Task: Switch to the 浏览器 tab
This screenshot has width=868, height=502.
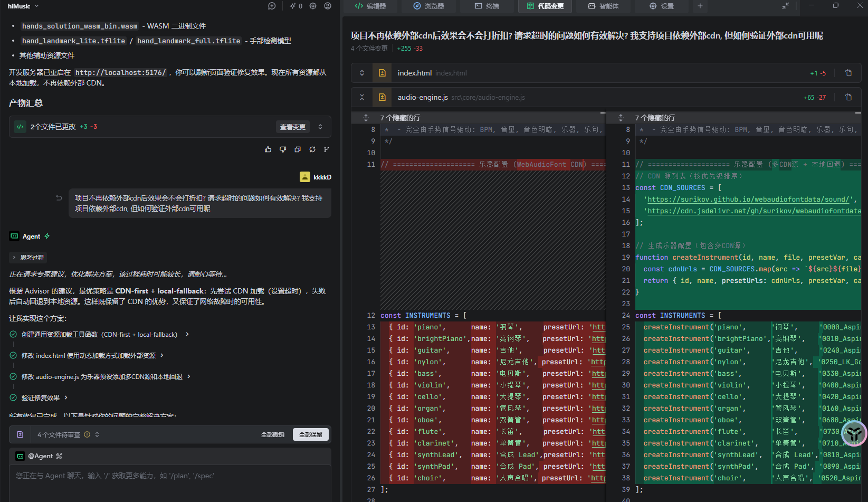Action: [428, 6]
